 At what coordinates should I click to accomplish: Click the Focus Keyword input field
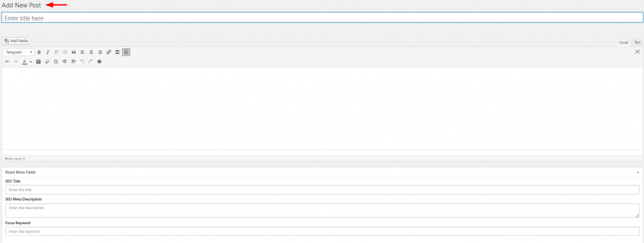322,231
